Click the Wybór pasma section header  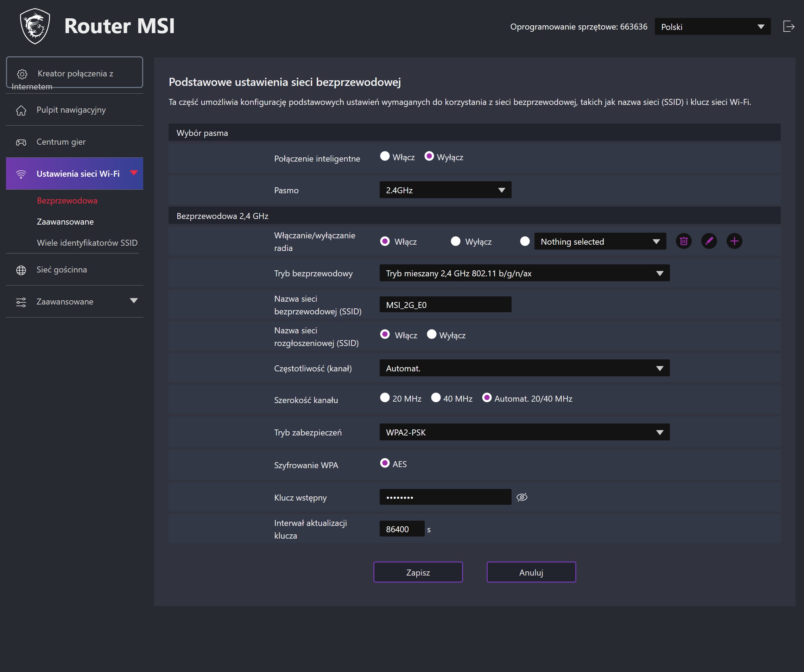click(x=474, y=133)
